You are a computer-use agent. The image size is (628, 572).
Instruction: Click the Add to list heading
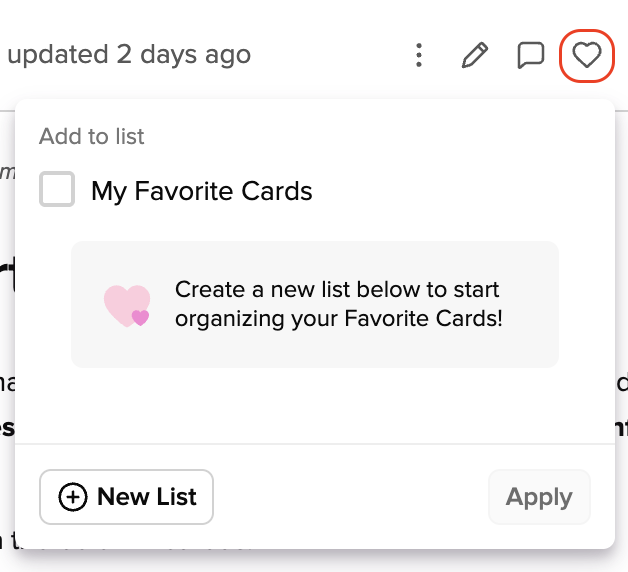click(92, 136)
